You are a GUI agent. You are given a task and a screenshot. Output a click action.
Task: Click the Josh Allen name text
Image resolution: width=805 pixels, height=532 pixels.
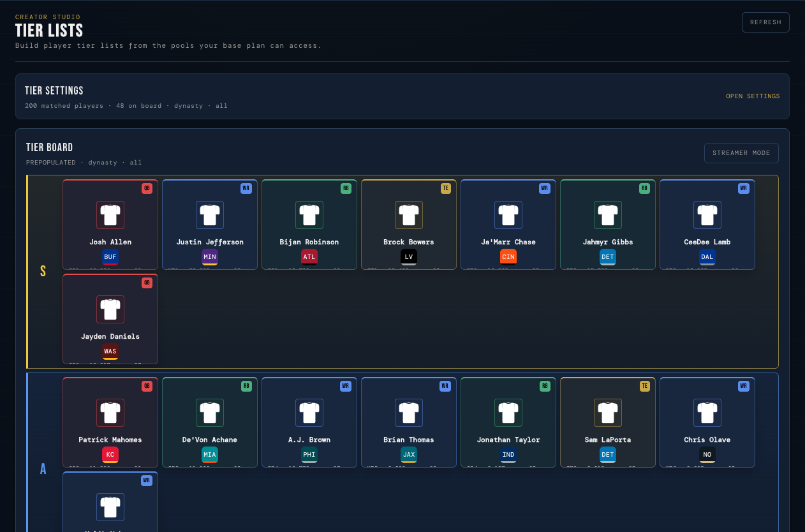[110, 242]
